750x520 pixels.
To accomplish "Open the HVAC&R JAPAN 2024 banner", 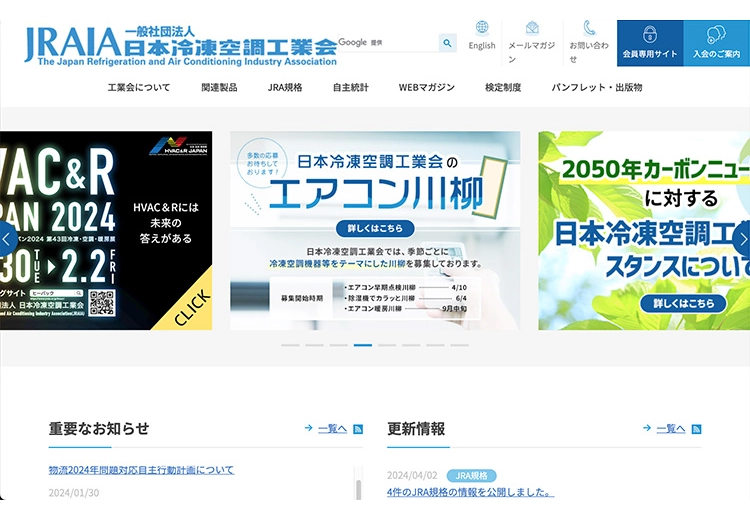I will coord(106,231).
